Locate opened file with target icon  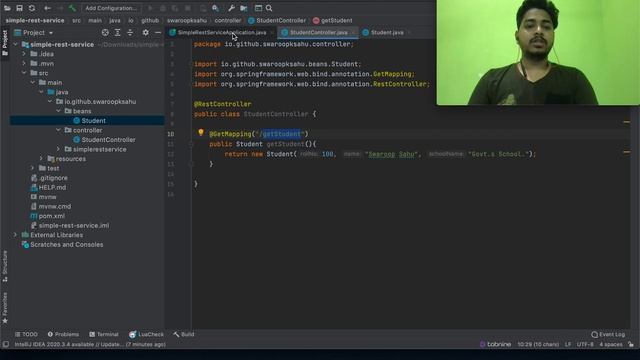(105, 33)
